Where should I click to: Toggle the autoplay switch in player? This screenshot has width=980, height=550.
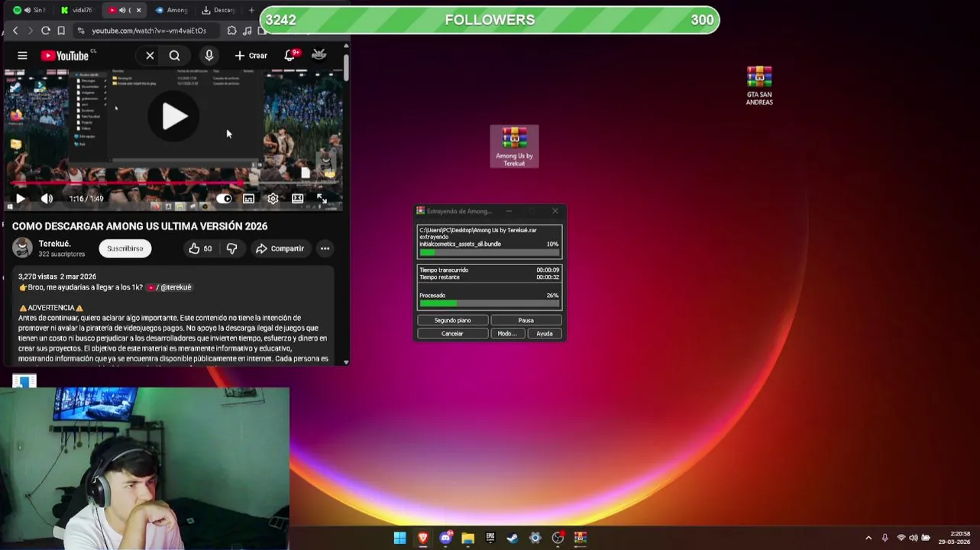[224, 199]
